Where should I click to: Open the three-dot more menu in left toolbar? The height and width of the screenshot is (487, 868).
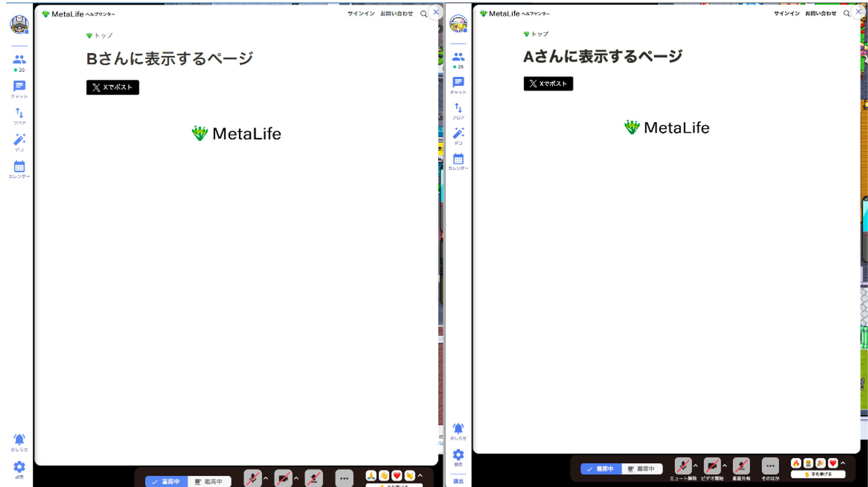344,478
